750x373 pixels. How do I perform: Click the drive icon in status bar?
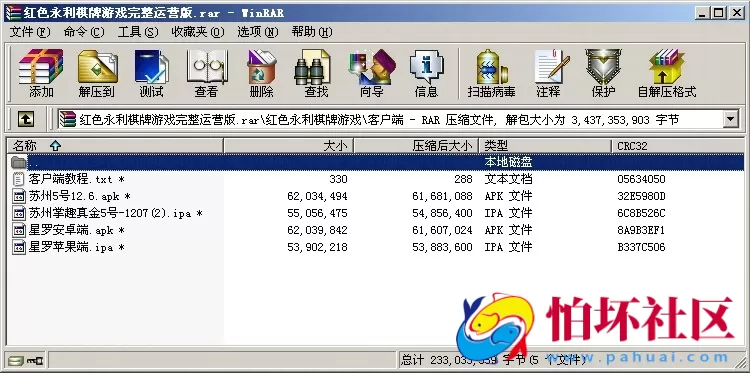point(15,360)
